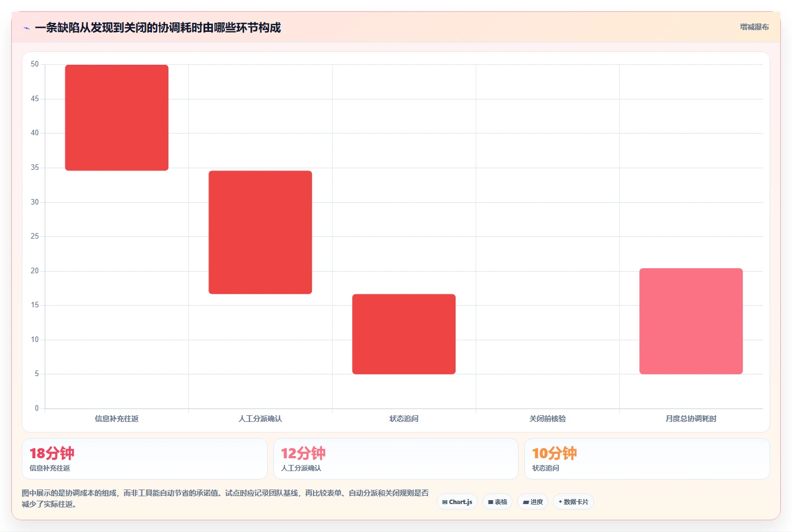Click the 月度总协调耗时 axis label
Image resolution: width=792 pixels, height=532 pixels.
point(691,419)
